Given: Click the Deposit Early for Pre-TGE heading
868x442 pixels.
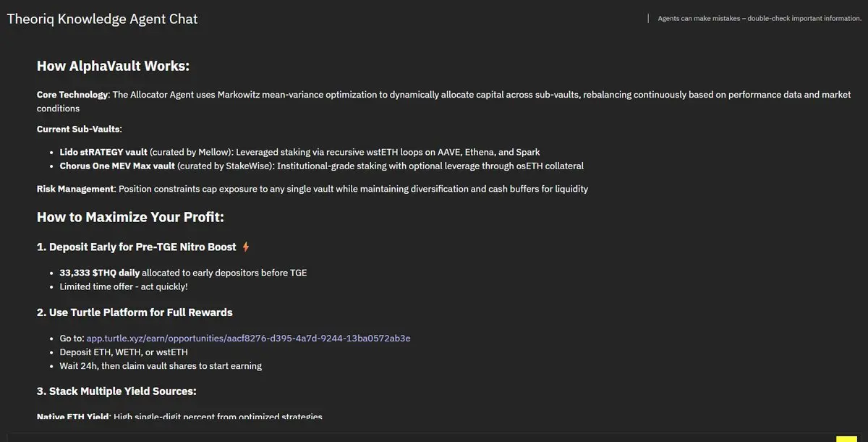Looking at the screenshot, I should (137, 247).
